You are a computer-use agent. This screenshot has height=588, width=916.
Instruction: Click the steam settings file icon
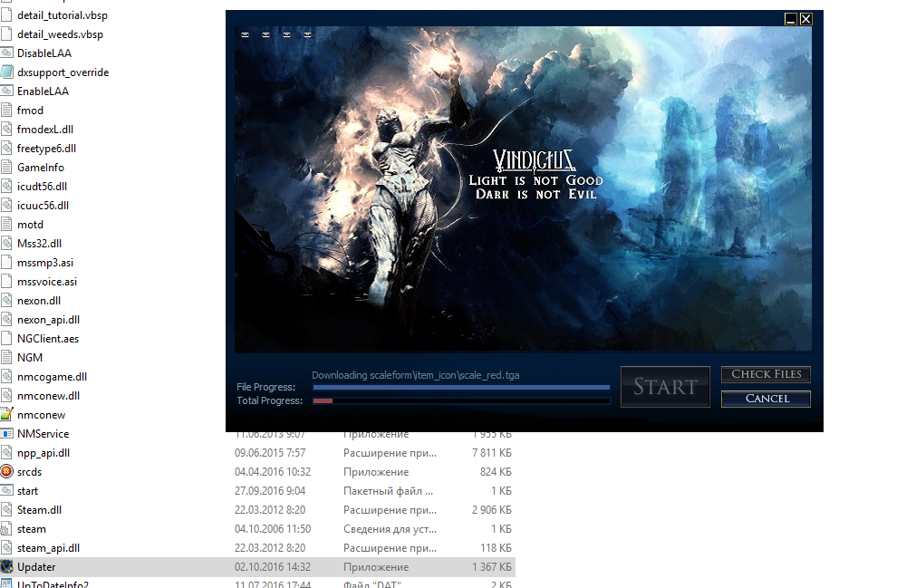click(6, 529)
